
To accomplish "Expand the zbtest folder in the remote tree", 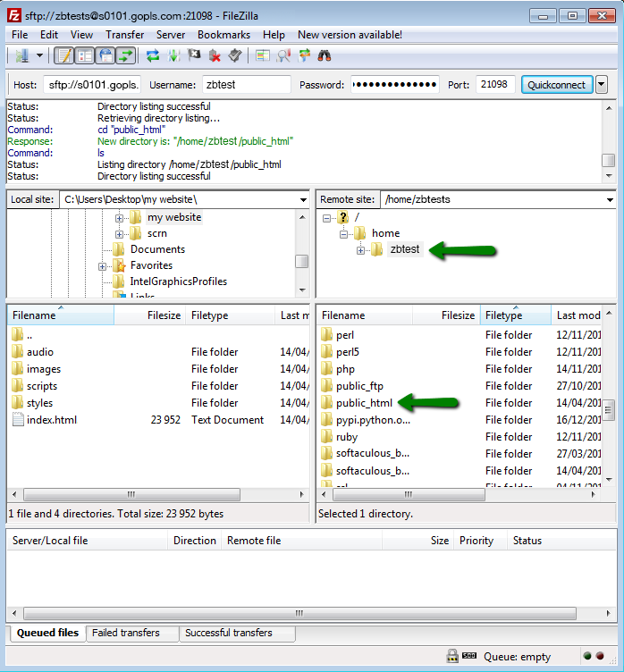I will [x=361, y=250].
